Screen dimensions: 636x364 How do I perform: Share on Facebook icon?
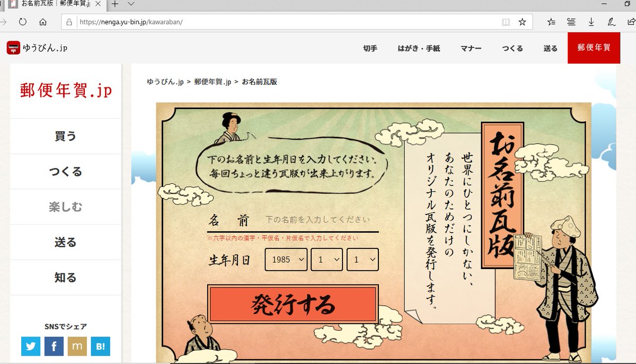coord(54,346)
